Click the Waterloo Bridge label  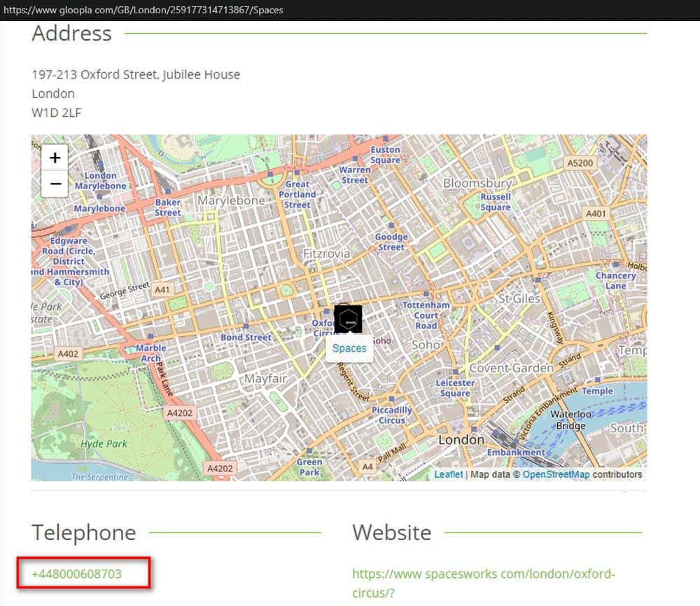[x=570, y=420]
